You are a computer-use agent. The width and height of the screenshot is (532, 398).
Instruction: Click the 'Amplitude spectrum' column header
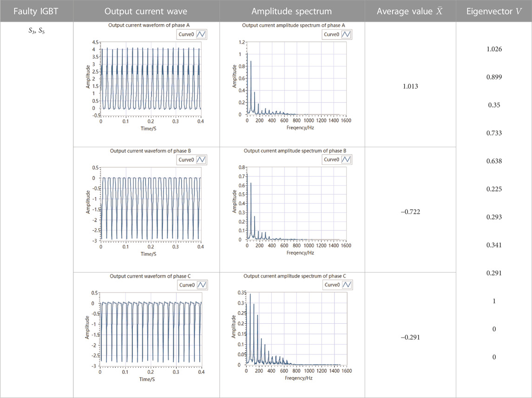pyautogui.click(x=292, y=11)
